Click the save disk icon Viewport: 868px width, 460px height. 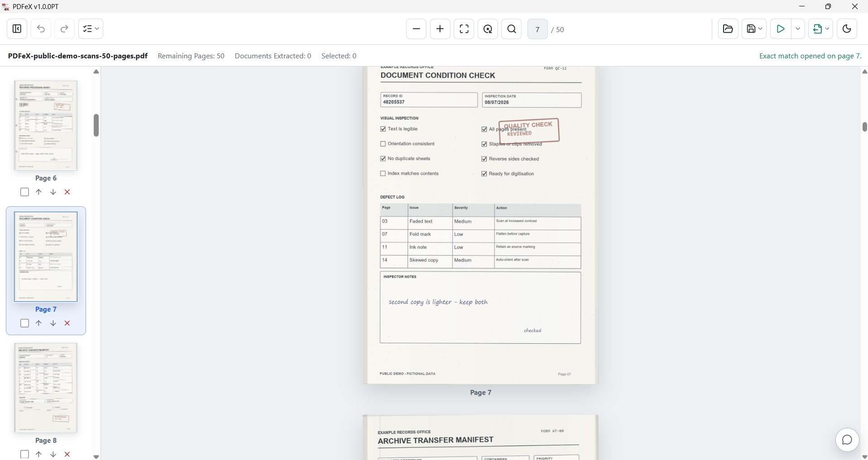751,29
